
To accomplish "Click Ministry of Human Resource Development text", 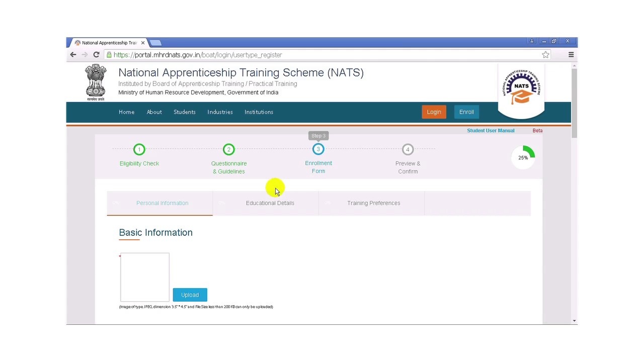I will (x=198, y=93).
